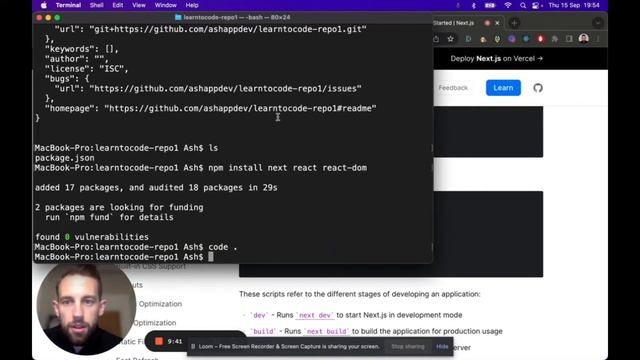Open the Wi-Fi status menu
This screenshot has height=360, width=640.
click(508, 5)
